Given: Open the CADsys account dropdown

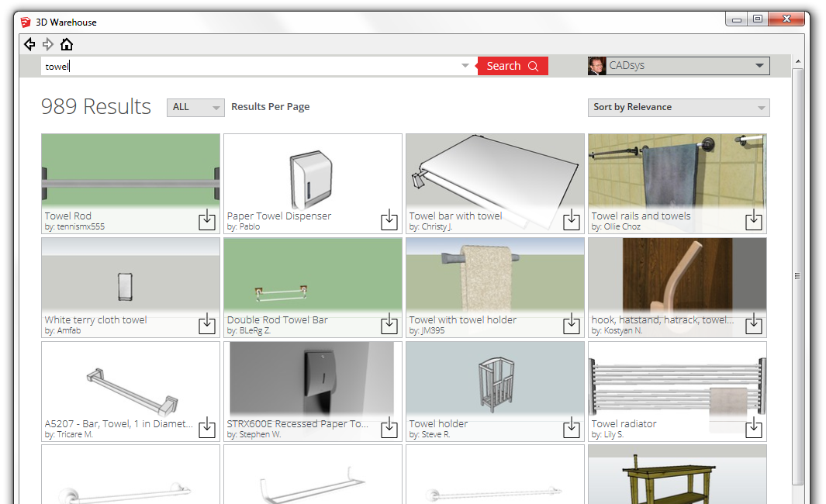Looking at the screenshot, I should 759,66.
